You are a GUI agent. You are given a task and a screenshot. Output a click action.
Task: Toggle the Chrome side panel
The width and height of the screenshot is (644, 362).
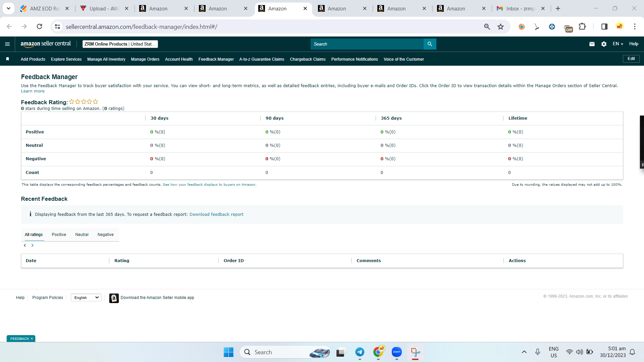tap(604, 26)
